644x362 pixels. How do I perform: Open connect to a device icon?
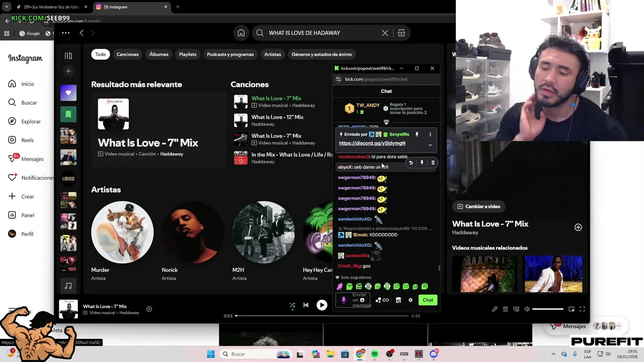tap(516, 309)
